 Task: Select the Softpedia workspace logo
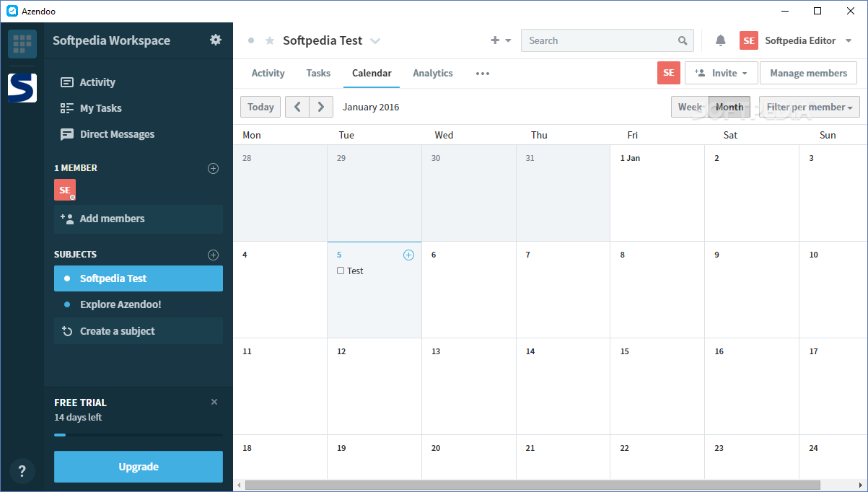coord(22,87)
